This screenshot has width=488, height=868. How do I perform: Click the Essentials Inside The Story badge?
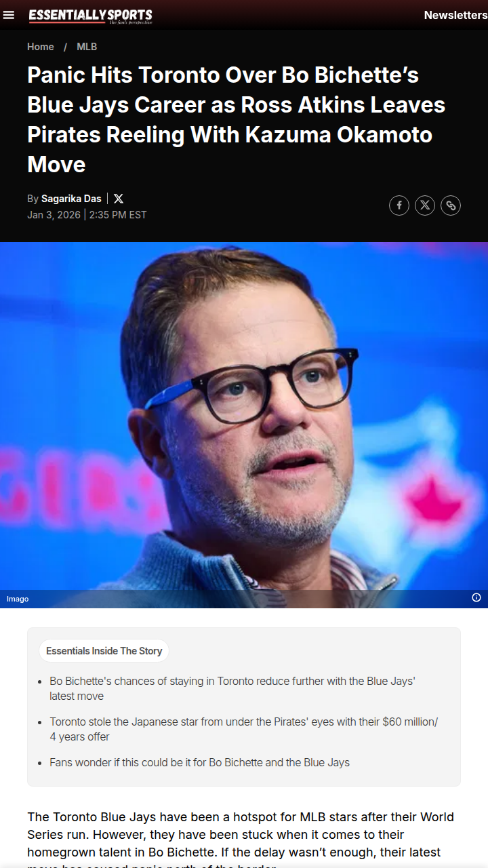(x=104, y=651)
